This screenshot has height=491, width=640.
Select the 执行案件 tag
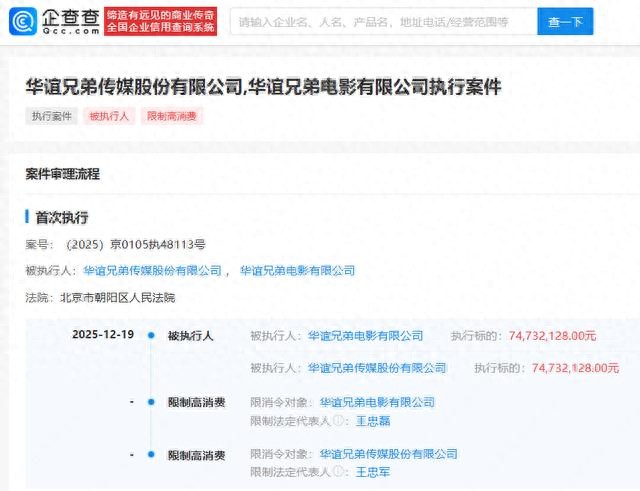(x=51, y=116)
